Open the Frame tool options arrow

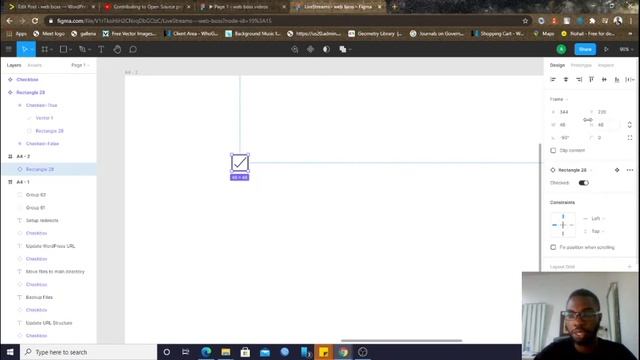point(51,50)
